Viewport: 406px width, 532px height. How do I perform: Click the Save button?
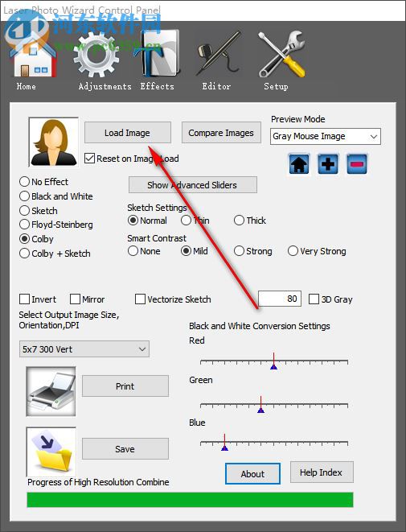coord(125,449)
